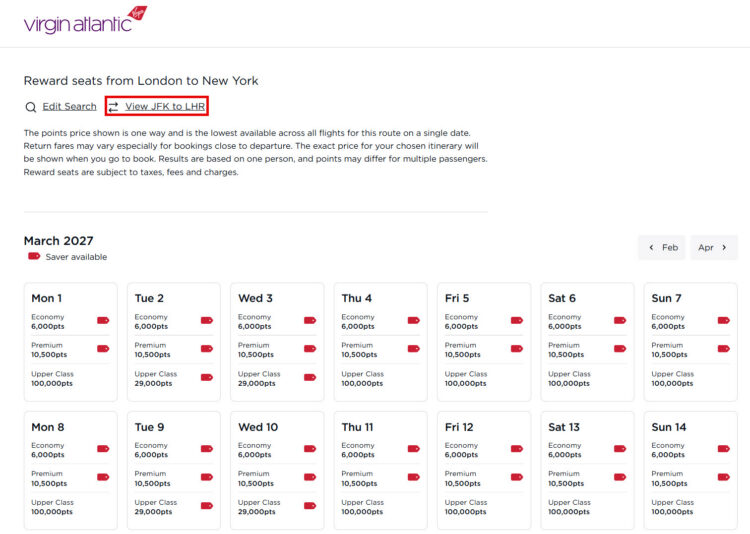Viewport: 750px width, 534px height.
Task: Open the Fri 5 day card heading
Action: click(x=457, y=298)
